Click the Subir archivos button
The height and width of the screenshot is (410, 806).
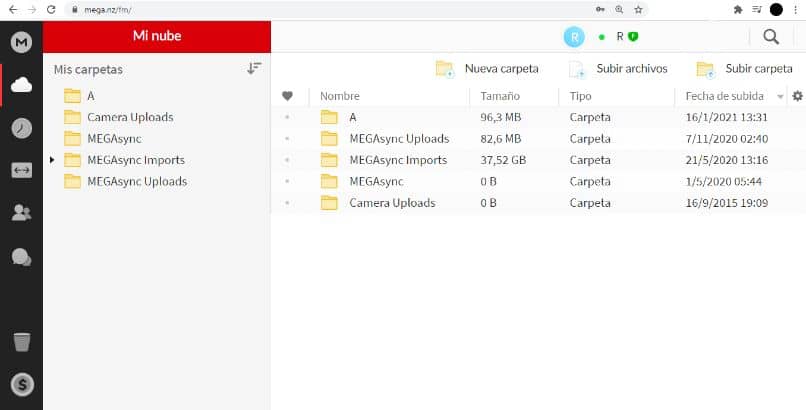pos(618,69)
